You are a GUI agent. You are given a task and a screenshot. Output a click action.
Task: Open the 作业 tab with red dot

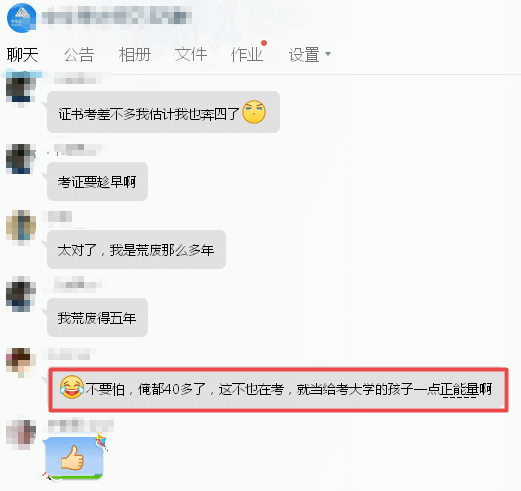[247, 55]
